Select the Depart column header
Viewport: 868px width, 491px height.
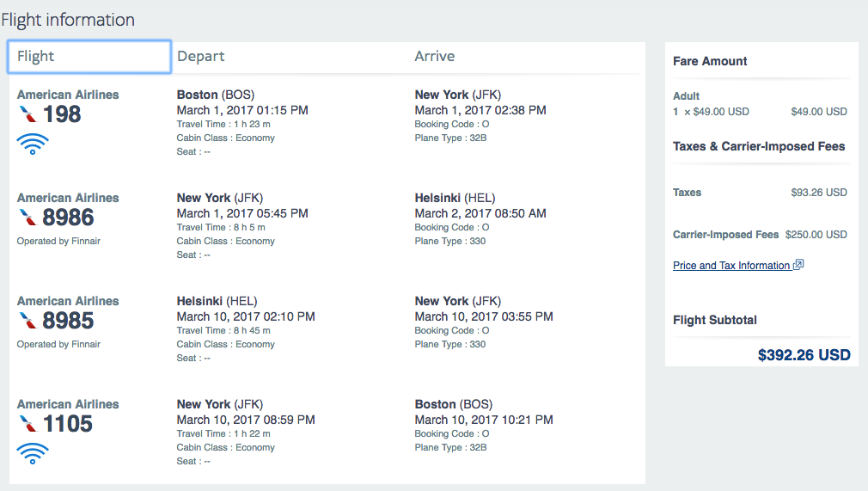tap(200, 56)
